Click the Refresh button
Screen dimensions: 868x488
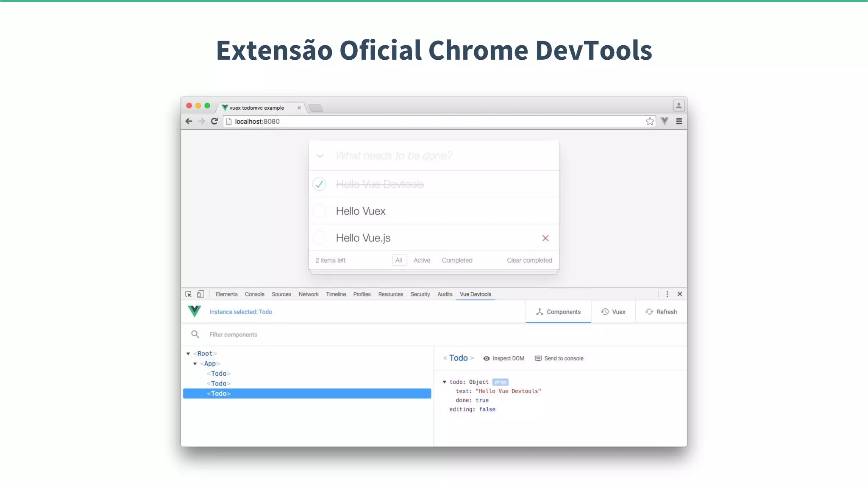point(661,312)
